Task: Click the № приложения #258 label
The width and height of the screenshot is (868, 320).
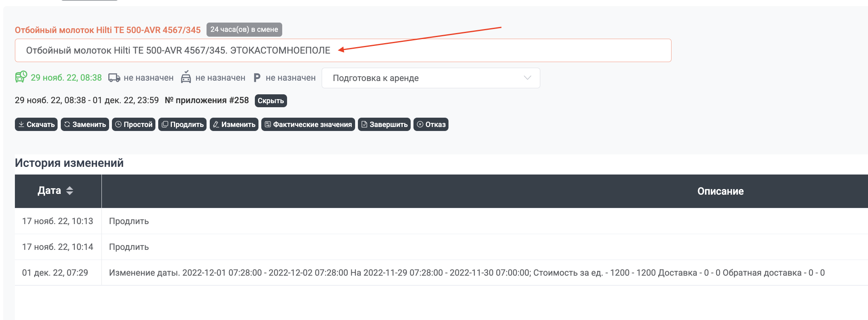Action: pos(207,100)
